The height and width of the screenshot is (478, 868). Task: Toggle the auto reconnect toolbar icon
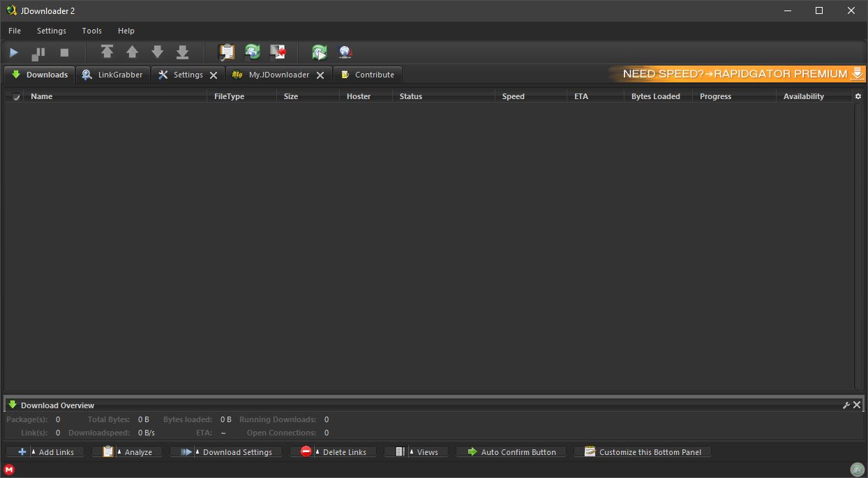(253, 52)
